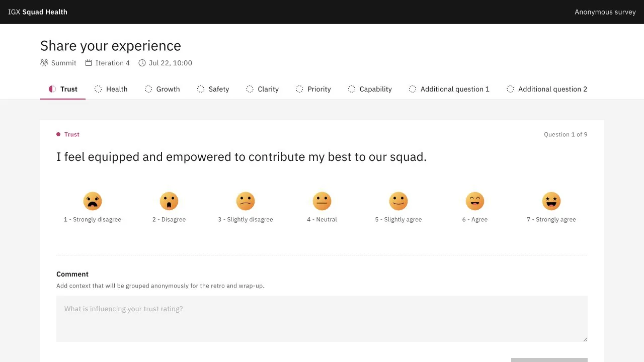This screenshot has height=362, width=644.
Task: Select the Strongly disagree emoji face
Action: (93, 201)
